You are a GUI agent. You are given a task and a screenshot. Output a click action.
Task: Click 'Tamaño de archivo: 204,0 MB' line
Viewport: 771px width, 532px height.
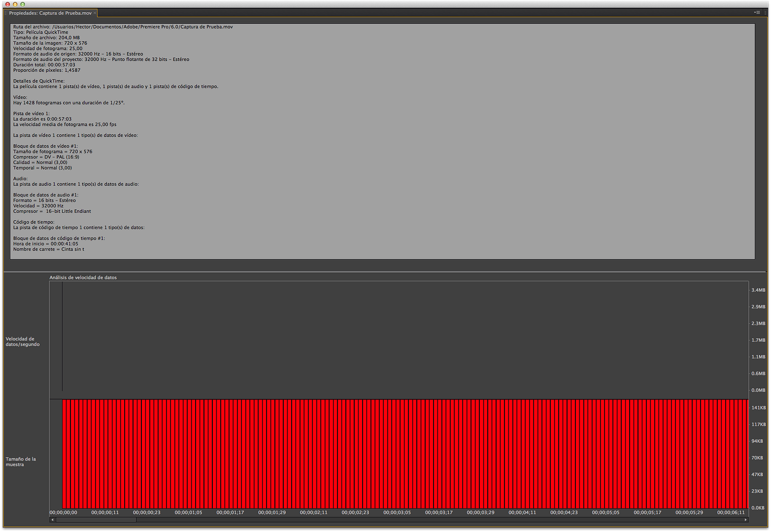click(x=46, y=38)
